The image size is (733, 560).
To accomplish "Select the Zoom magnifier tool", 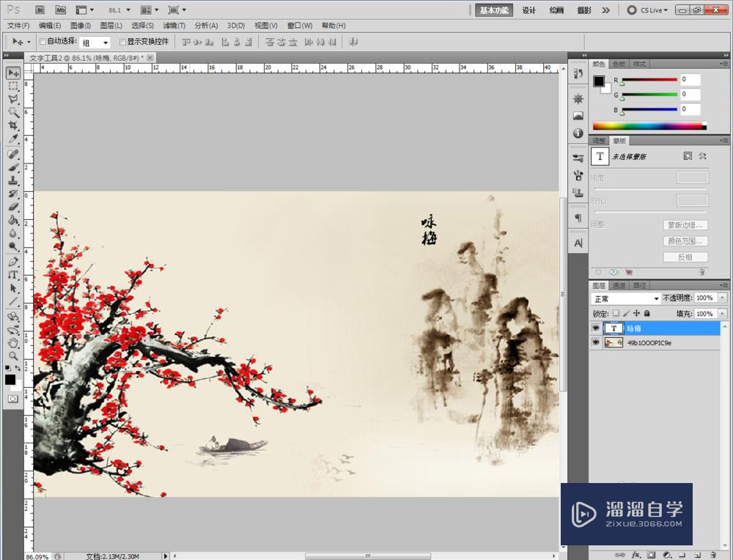I will pyautogui.click(x=13, y=355).
